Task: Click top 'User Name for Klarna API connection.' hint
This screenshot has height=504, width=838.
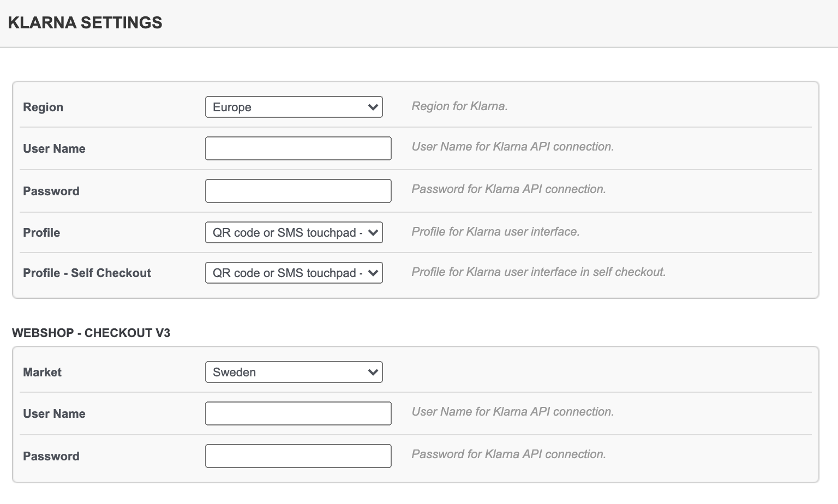Action: 513,147
